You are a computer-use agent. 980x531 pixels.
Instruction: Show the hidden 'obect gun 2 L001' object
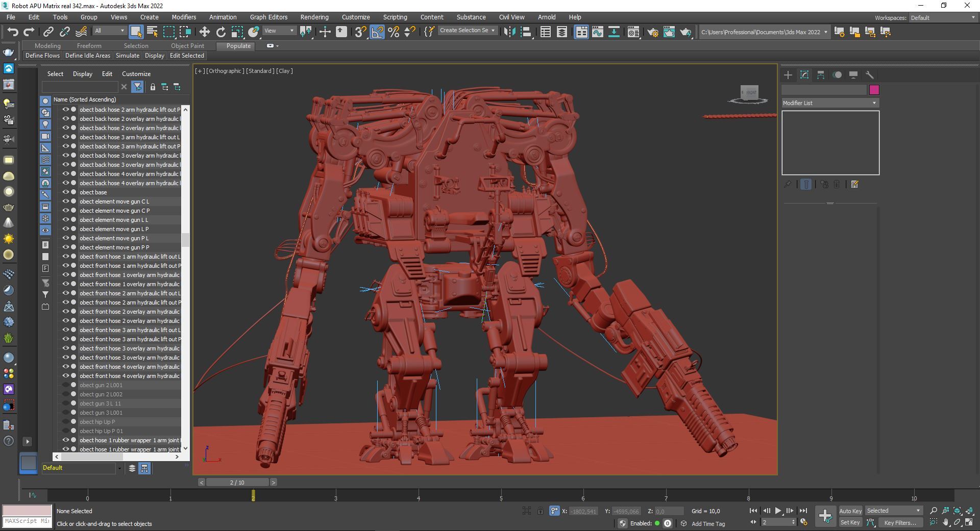(65, 385)
